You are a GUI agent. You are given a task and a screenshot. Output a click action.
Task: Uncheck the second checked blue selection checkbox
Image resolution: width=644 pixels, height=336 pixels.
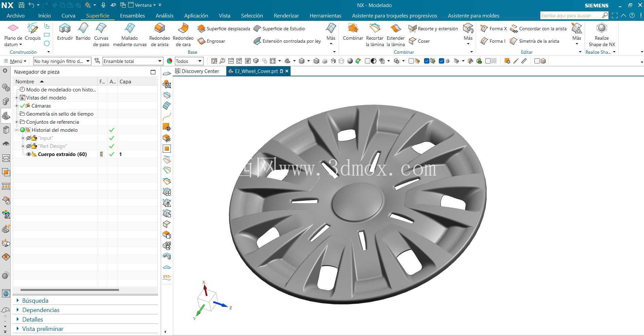(442, 61)
